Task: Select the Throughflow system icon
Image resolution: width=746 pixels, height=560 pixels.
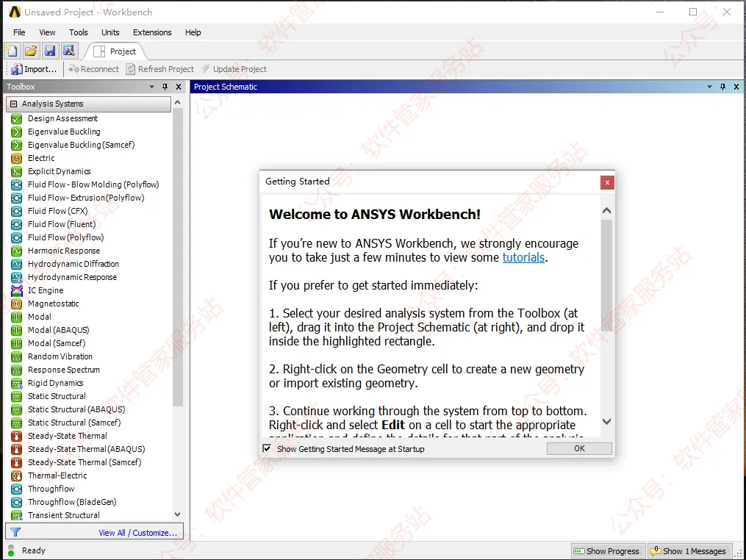Action: pyautogui.click(x=17, y=489)
